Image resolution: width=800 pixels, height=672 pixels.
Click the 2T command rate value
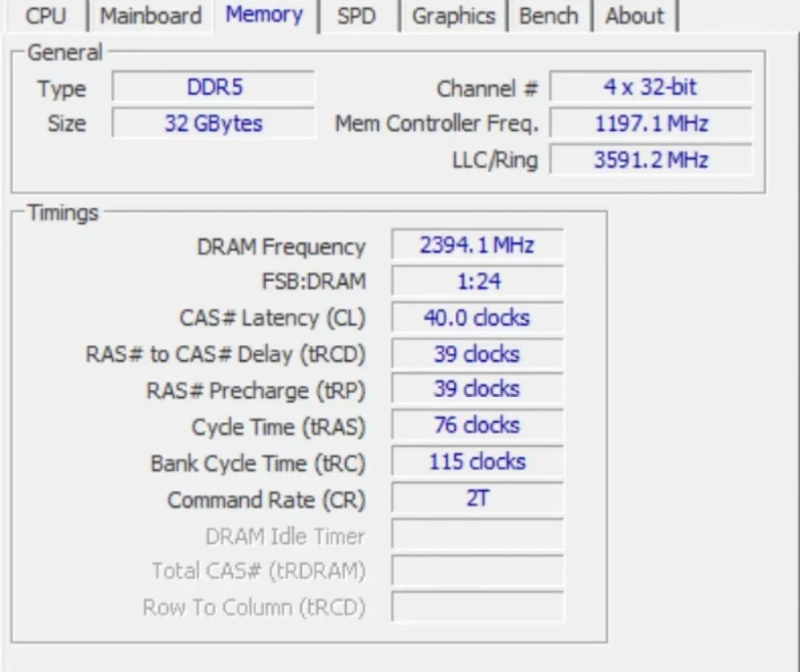coord(477,498)
